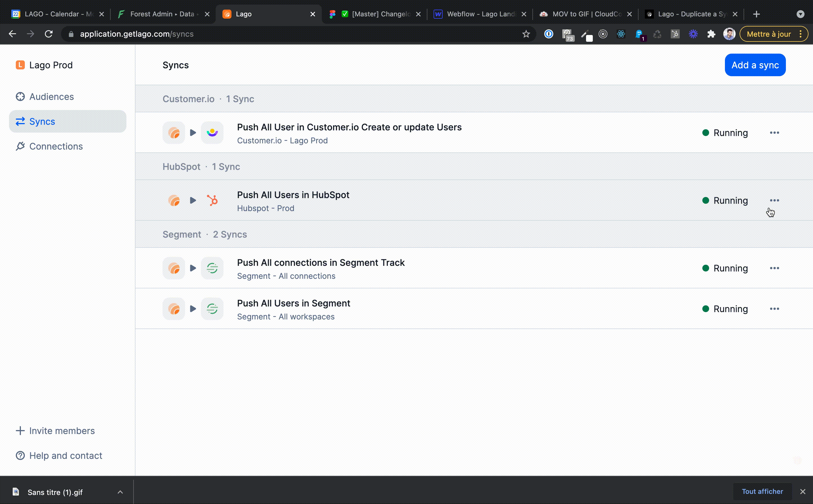Open tab search dropdown arrow
Screen dimensions: 813x504
tap(800, 14)
